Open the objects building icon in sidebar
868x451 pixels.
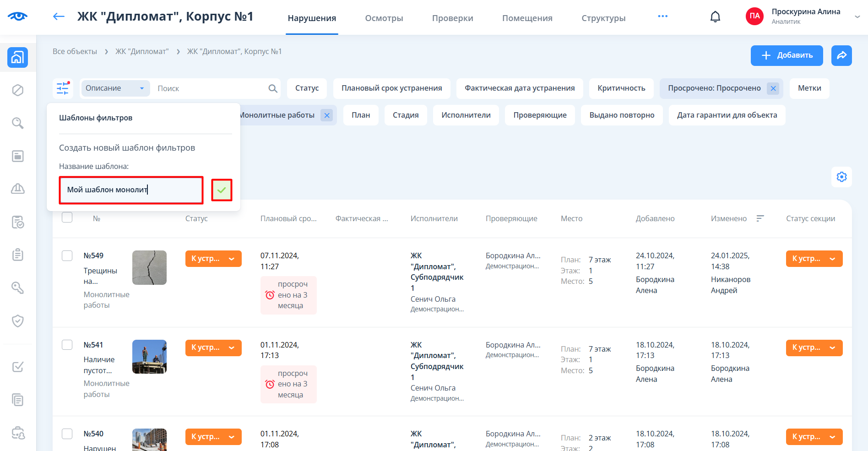[x=18, y=58]
